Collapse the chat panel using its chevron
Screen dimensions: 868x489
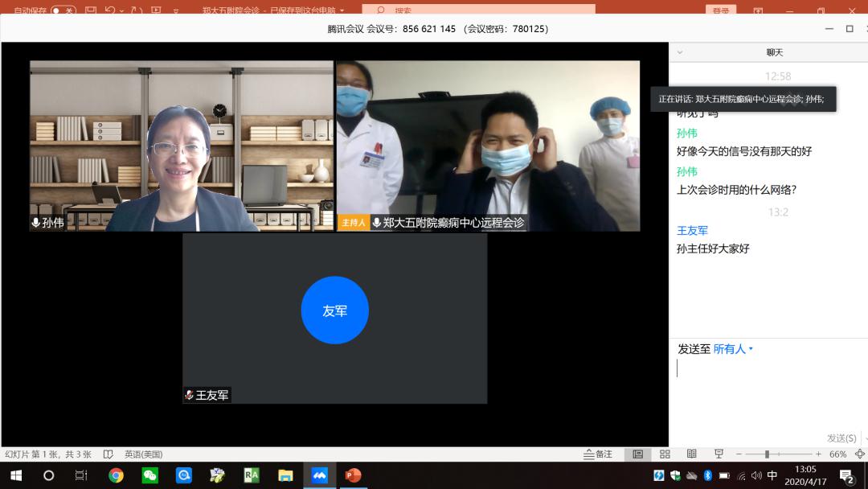tap(679, 51)
